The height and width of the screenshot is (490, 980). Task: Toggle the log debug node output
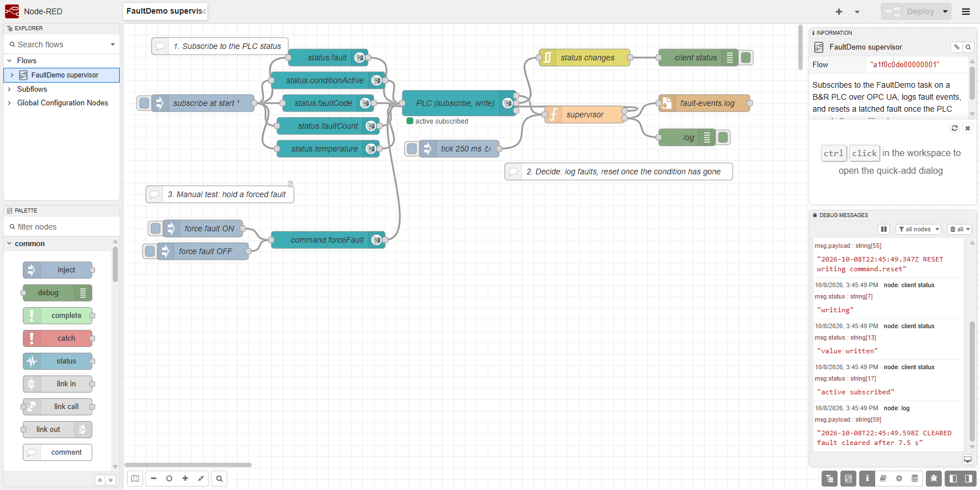(x=724, y=137)
